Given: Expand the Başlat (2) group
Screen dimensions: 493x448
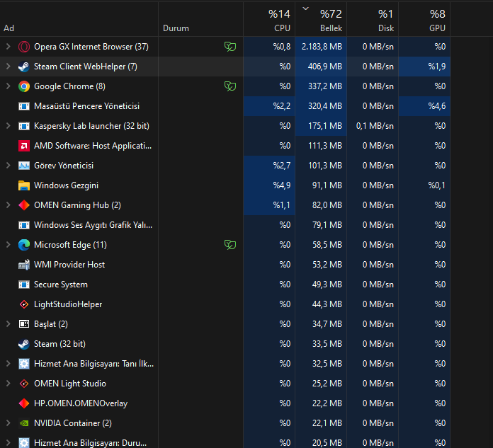Looking at the screenshot, I should coord(8,323).
